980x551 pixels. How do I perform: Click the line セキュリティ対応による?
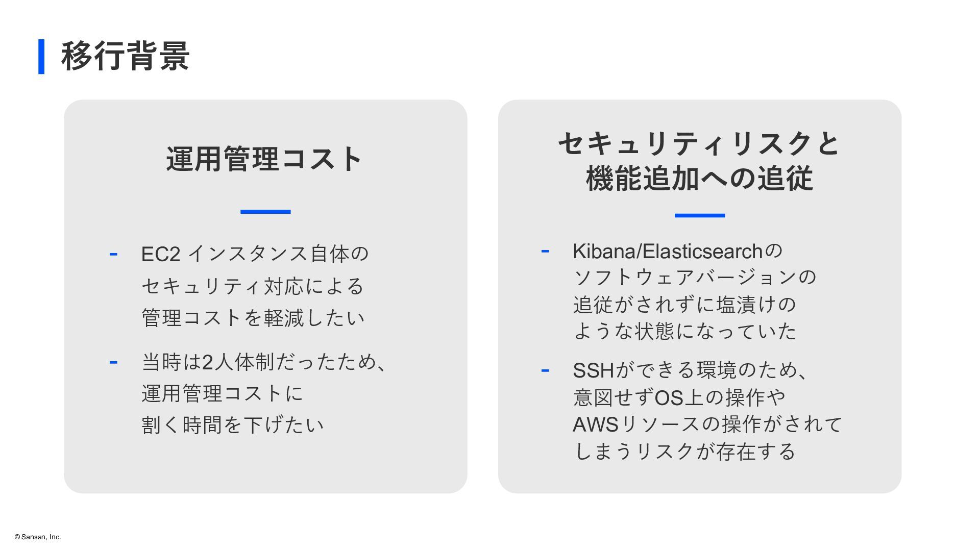(253, 286)
